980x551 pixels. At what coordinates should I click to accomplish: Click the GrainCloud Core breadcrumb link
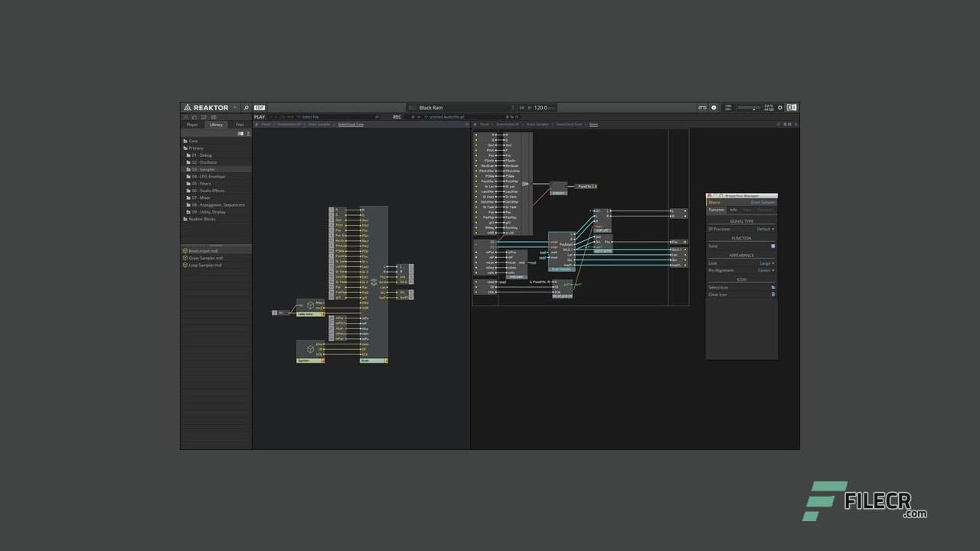pos(350,124)
